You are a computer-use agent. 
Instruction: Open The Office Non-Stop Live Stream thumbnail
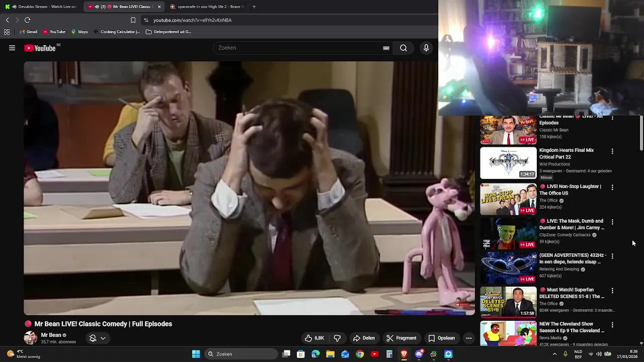(508, 199)
